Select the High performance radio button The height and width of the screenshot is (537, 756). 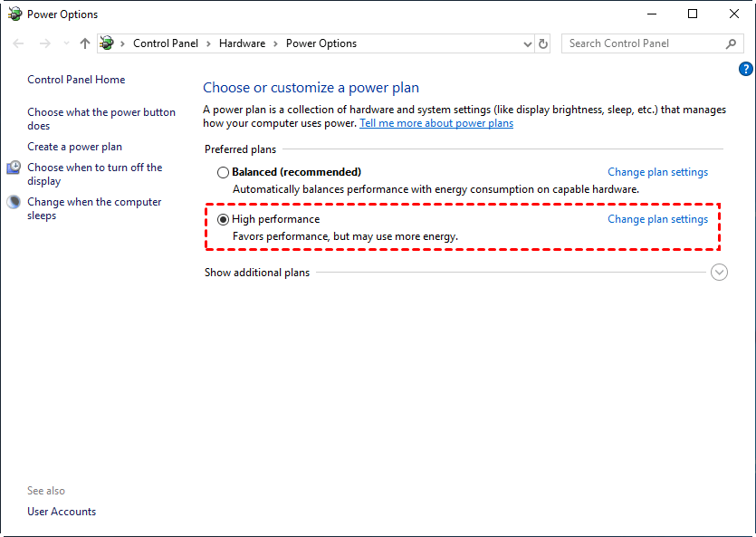(x=223, y=220)
